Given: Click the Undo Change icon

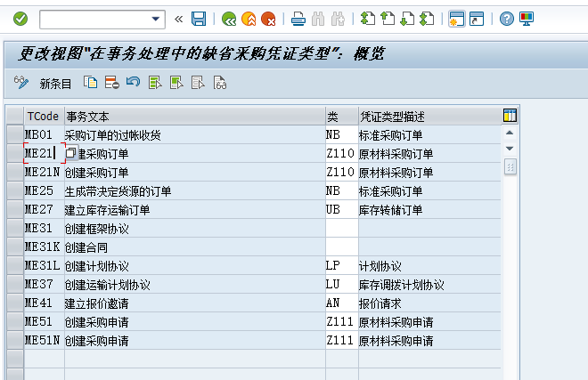Looking at the screenshot, I should coord(133,82).
